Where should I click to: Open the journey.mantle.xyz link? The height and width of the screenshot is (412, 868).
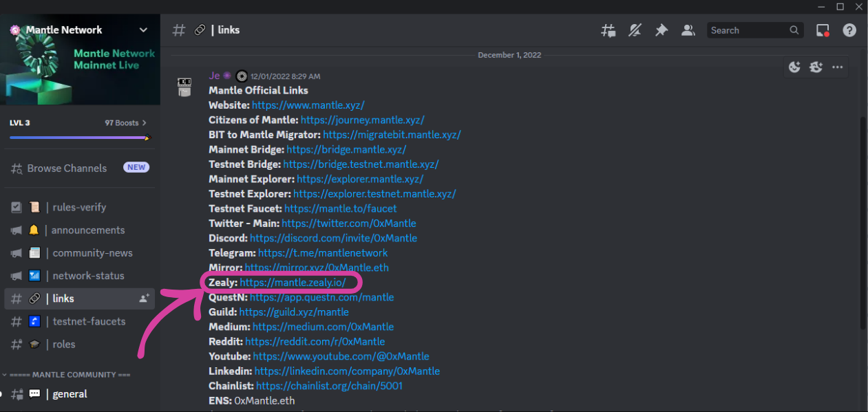[x=362, y=120]
